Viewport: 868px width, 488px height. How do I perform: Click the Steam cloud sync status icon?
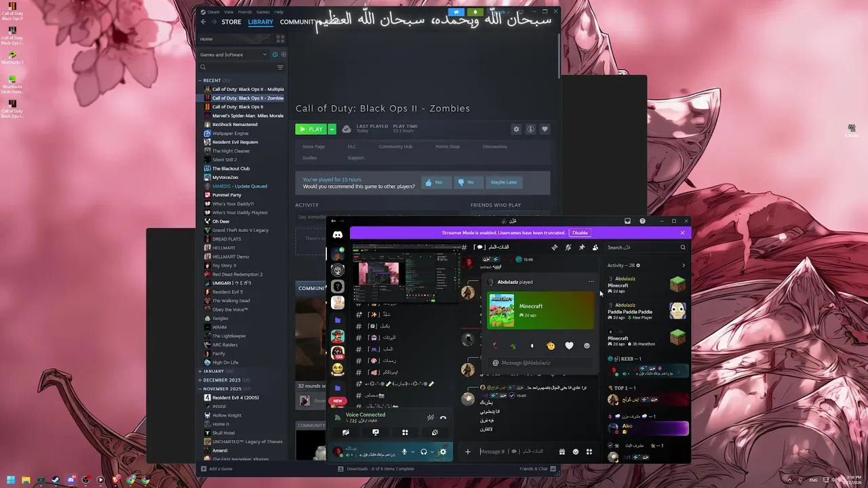pos(347,129)
